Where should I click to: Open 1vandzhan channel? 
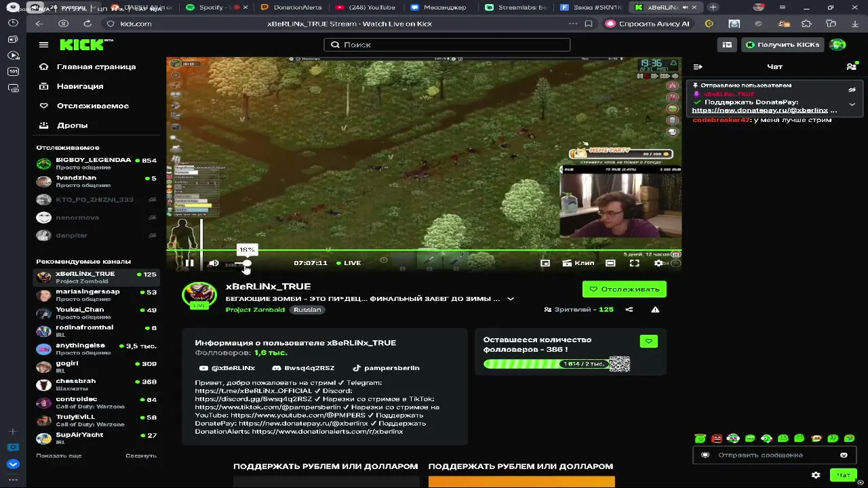click(96, 181)
